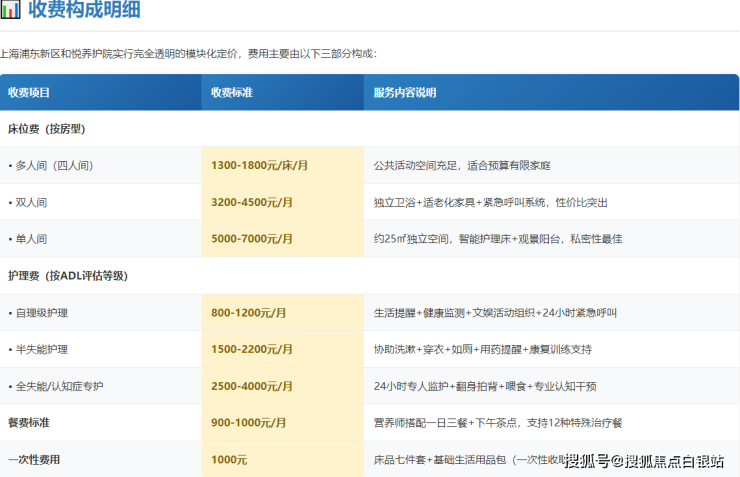Image resolution: width=740 pixels, height=477 pixels.
Task: Select the 护理费（按ADL评估等级）section row
Action: [x=67, y=276]
